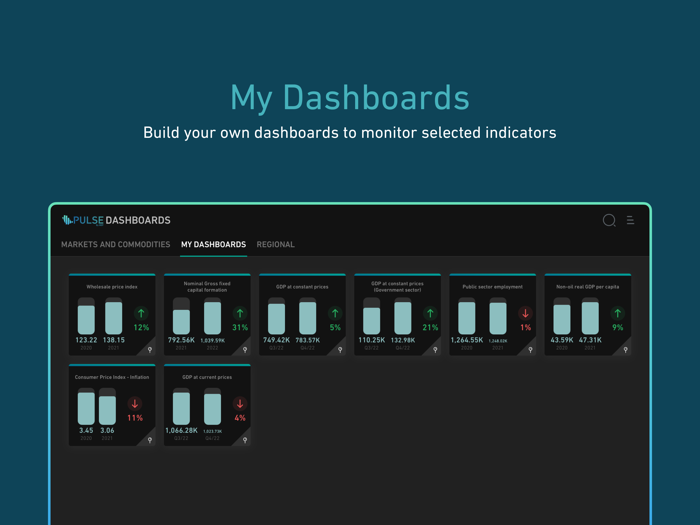Screen dimensions: 700x525
Task: Click the 12% change label
Action: click(141, 328)
